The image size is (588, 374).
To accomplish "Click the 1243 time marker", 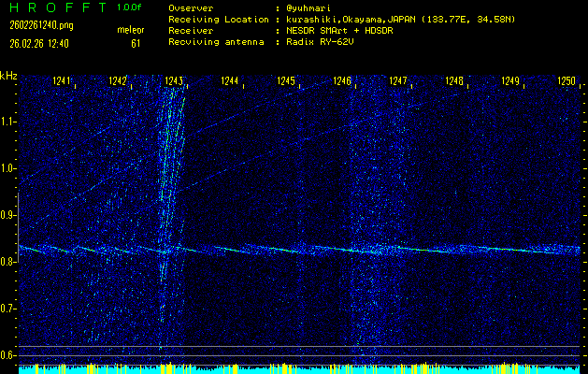I will click(x=173, y=82).
